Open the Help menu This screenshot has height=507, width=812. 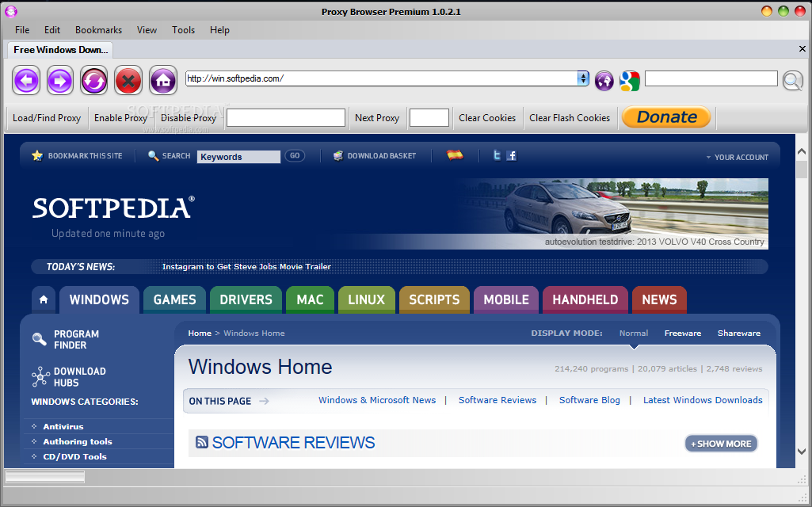click(x=219, y=30)
